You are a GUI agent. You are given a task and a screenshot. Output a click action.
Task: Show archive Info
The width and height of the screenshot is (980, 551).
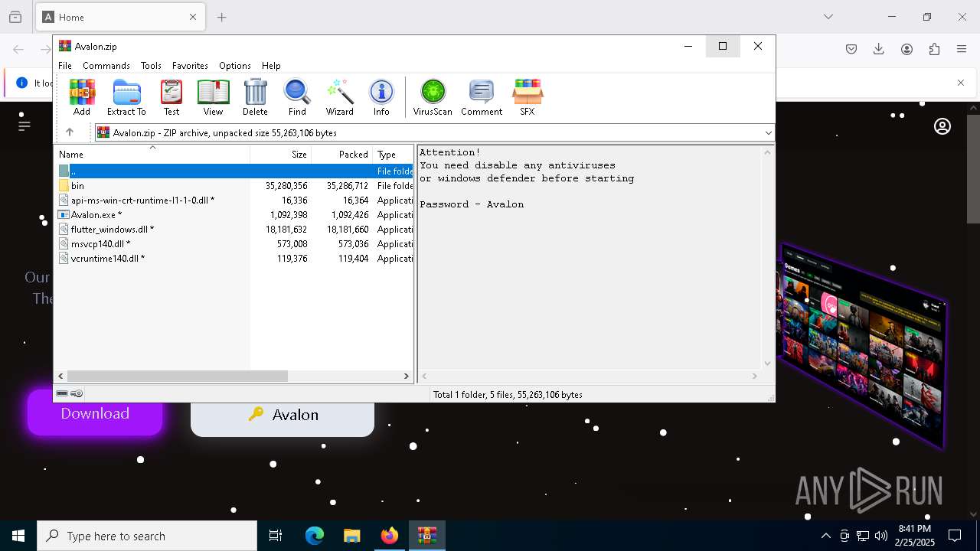[x=381, y=97]
